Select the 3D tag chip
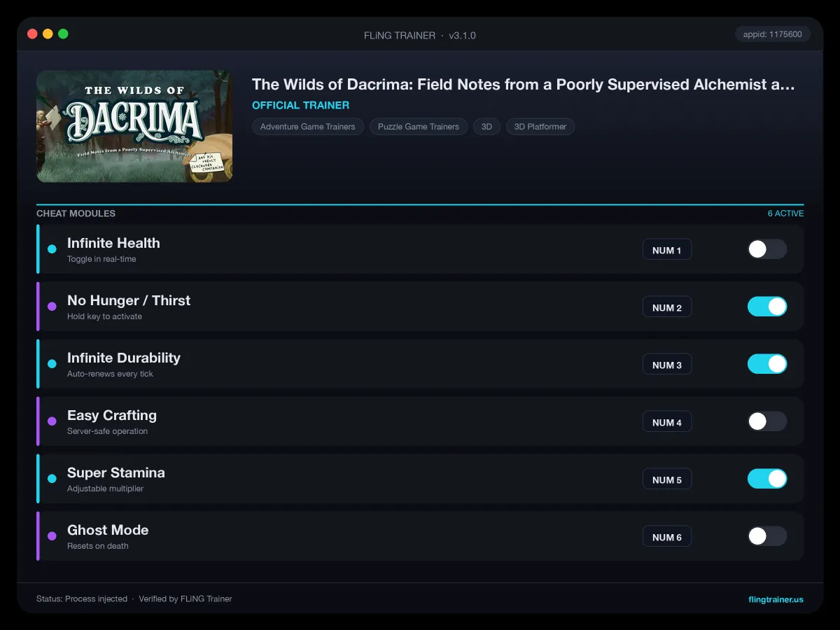The image size is (840, 630). pyautogui.click(x=486, y=127)
